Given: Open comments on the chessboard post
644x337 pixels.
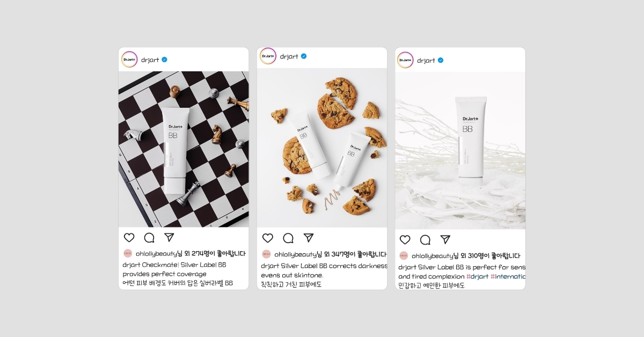Looking at the screenshot, I should [149, 237].
